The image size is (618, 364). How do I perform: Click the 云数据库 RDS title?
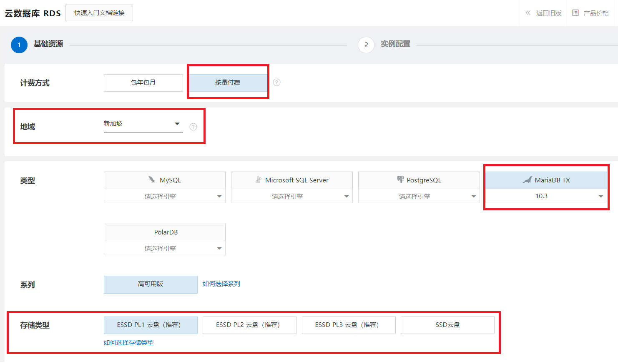tap(33, 13)
